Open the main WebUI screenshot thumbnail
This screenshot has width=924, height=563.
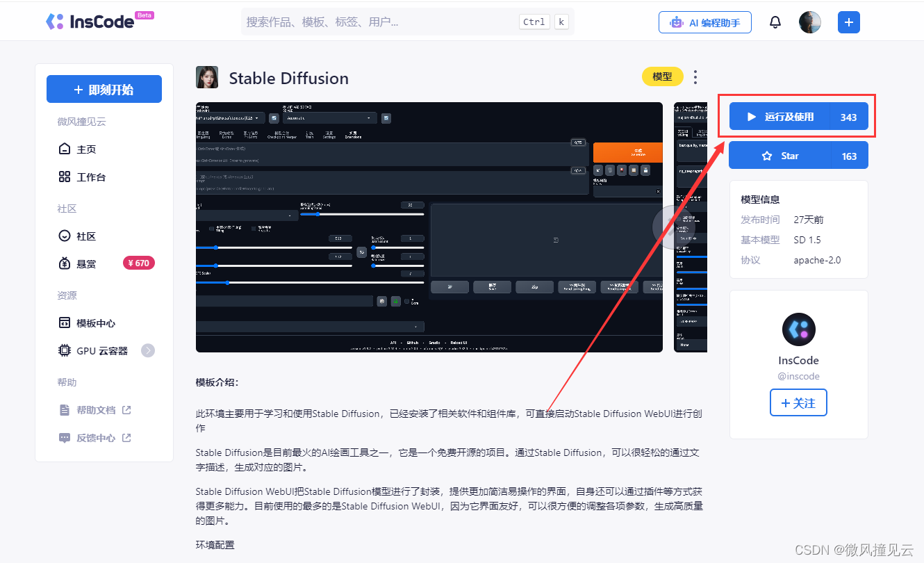point(429,227)
